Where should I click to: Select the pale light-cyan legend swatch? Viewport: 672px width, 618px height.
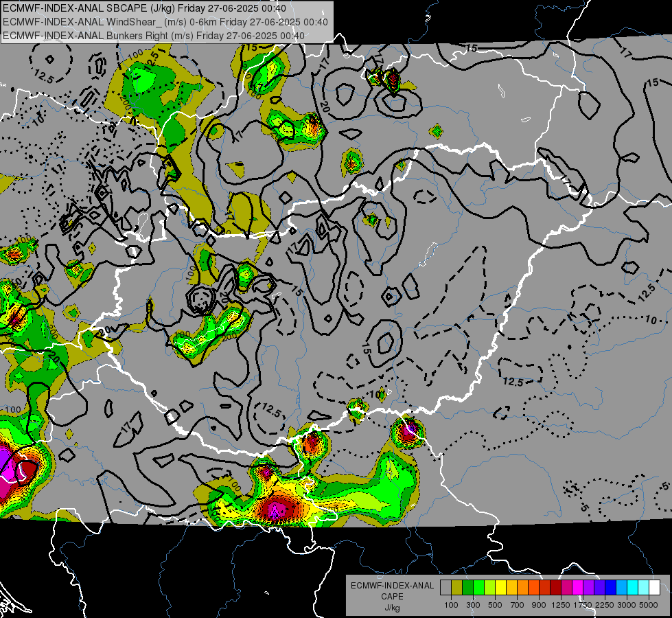point(644,588)
